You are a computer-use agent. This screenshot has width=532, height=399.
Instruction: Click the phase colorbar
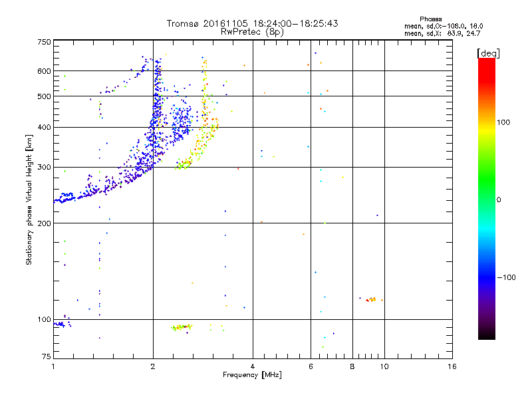pyautogui.click(x=487, y=198)
